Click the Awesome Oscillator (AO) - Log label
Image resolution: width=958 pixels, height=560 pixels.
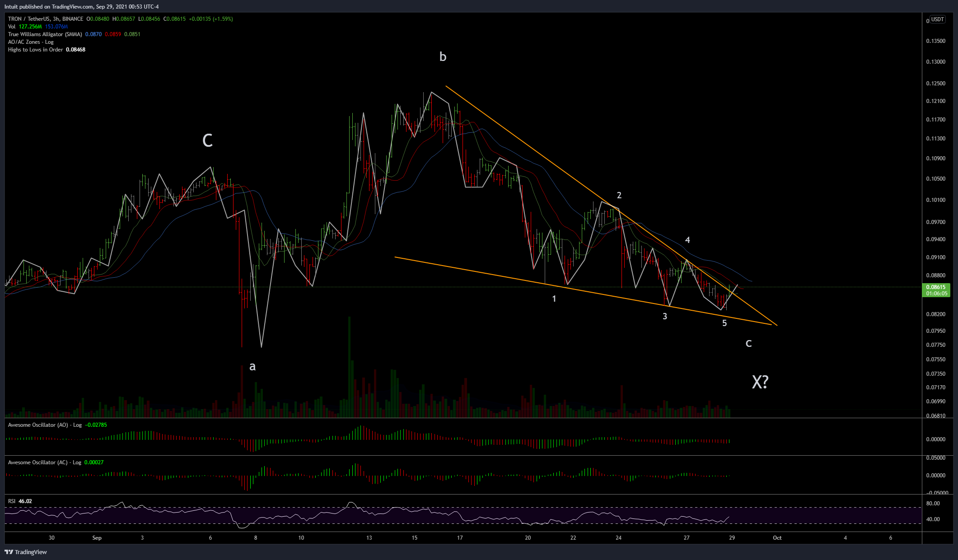click(x=45, y=425)
